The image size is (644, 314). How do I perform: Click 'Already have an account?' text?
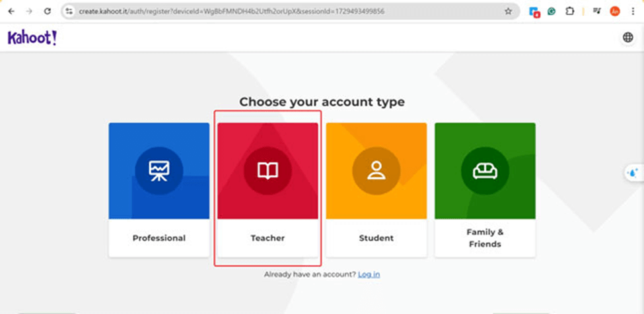coord(310,274)
